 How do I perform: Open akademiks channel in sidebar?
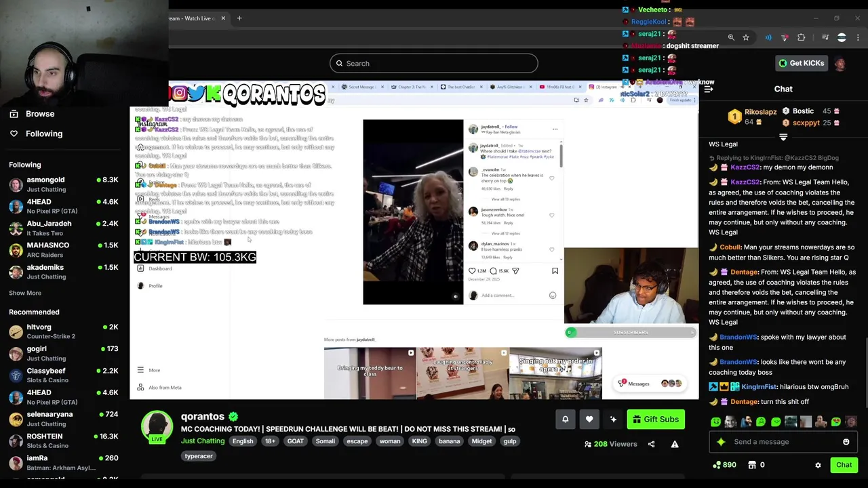tap(63, 272)
